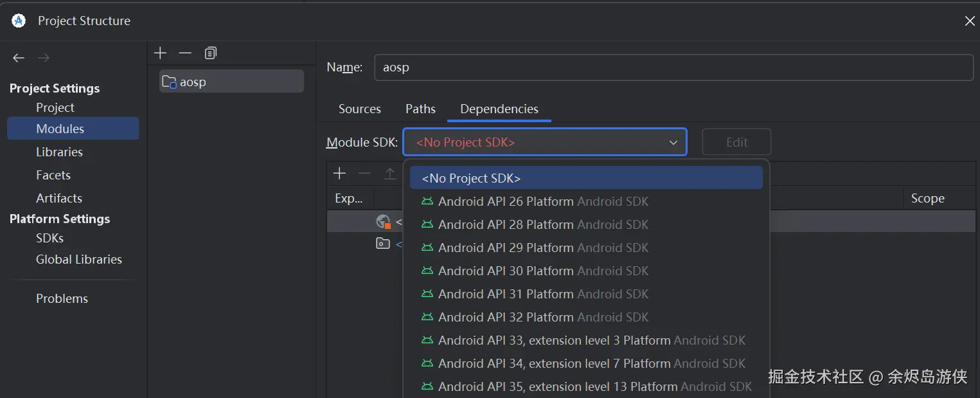The width and height of the screenshot is (980, 398).
Task: Choose Android API 28 Platform
Action: point(586,224)
